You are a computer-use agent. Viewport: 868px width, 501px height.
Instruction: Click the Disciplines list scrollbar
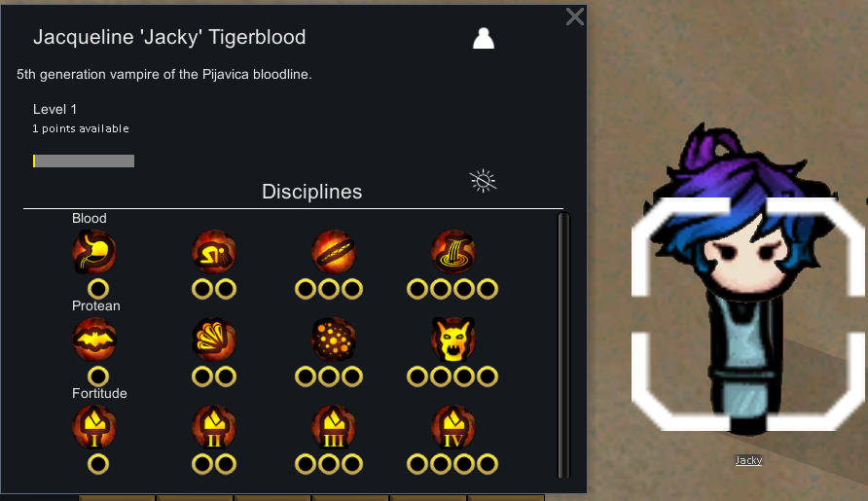pyautogui.click(x=563, y=344)
